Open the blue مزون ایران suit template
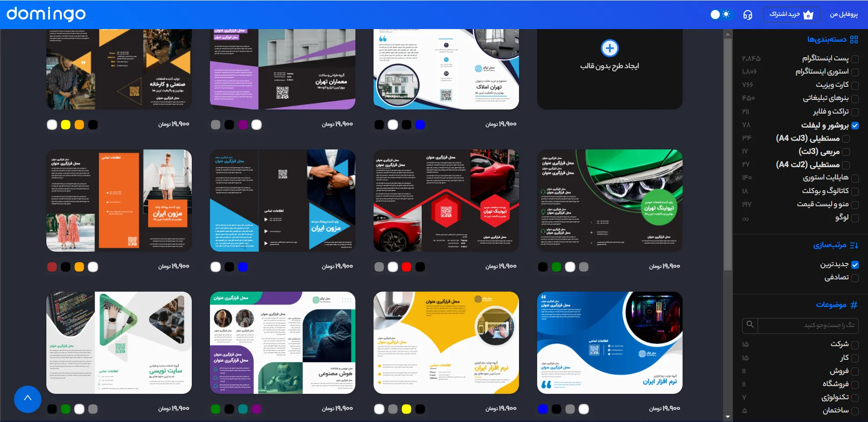The image size is (868, 422). (283, 200)
